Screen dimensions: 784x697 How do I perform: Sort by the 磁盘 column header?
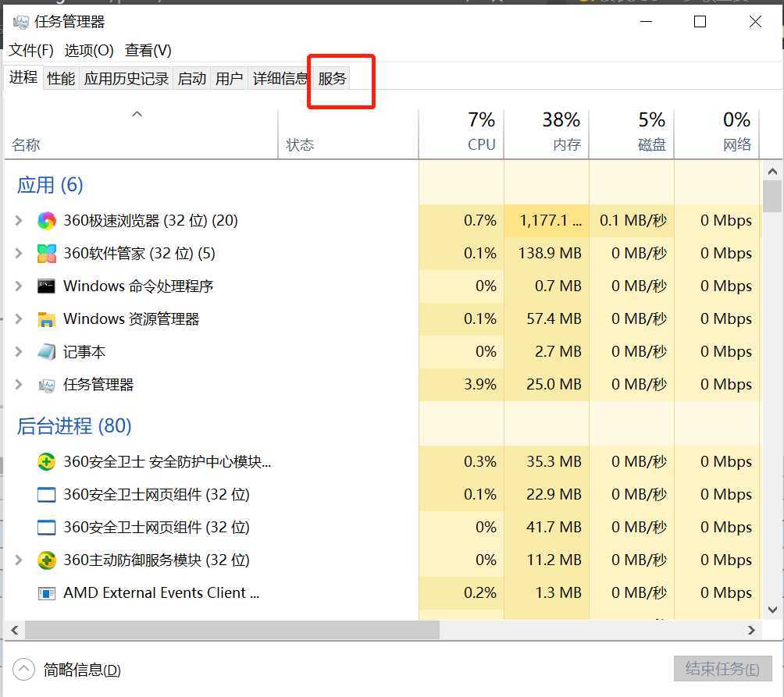[x=632, y=133]
